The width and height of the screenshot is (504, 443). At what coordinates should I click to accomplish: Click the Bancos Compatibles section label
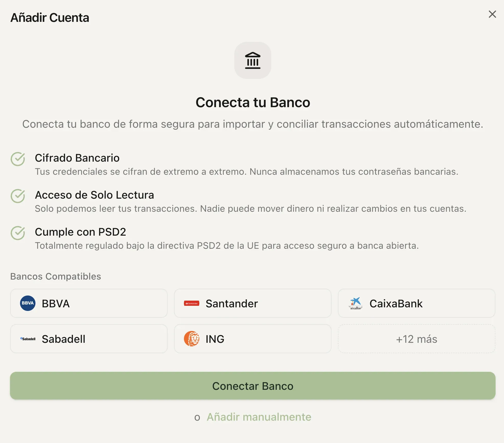[x=55, y=276]
